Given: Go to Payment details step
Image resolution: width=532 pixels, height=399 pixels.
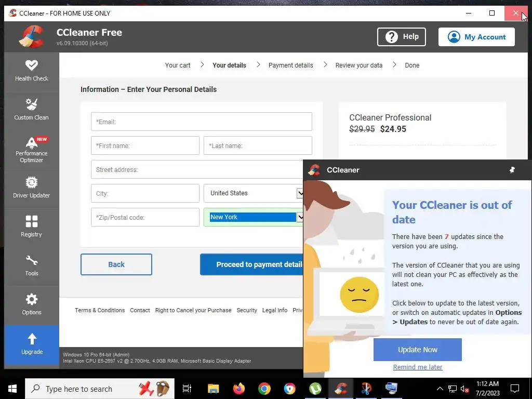Looking at the screenshot, I should 291,65.
